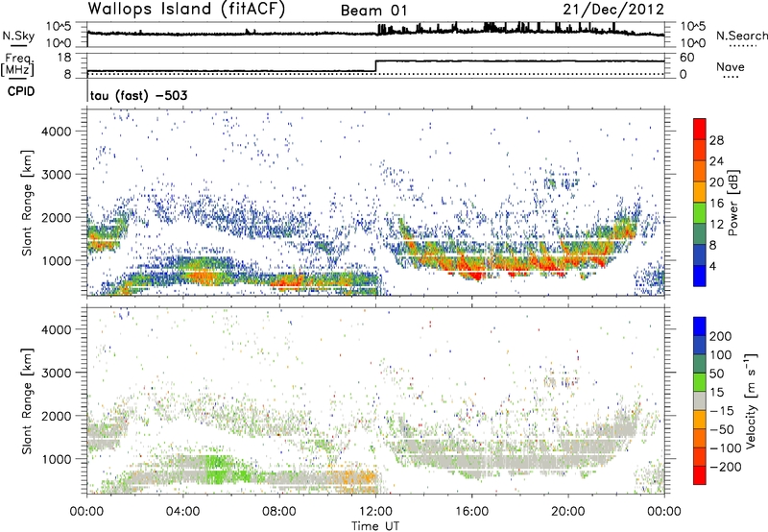This screenshot has height=532, width=768.
Task: Click the 20:00 time axis tick label
Action: click(x=567, y=512)
